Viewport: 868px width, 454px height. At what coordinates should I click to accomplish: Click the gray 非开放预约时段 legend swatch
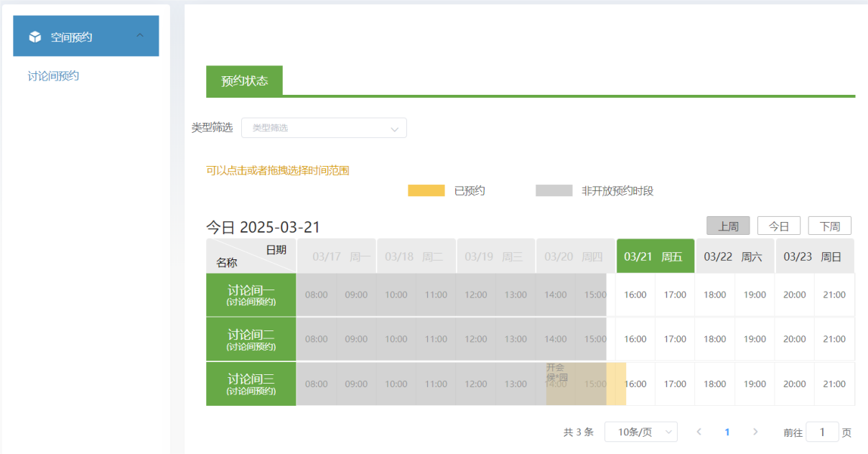pyautogui.click(x=554, y=191)
